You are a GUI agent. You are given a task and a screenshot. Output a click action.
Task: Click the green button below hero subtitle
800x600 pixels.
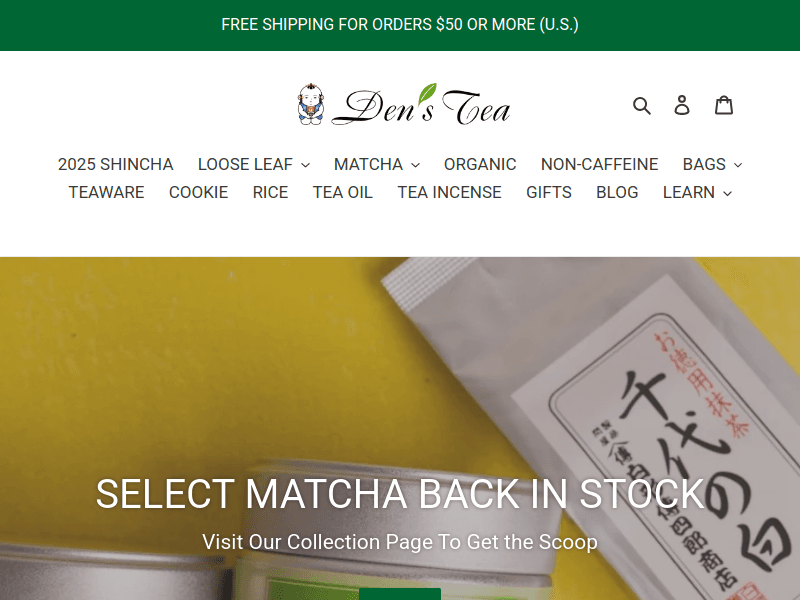400,594
